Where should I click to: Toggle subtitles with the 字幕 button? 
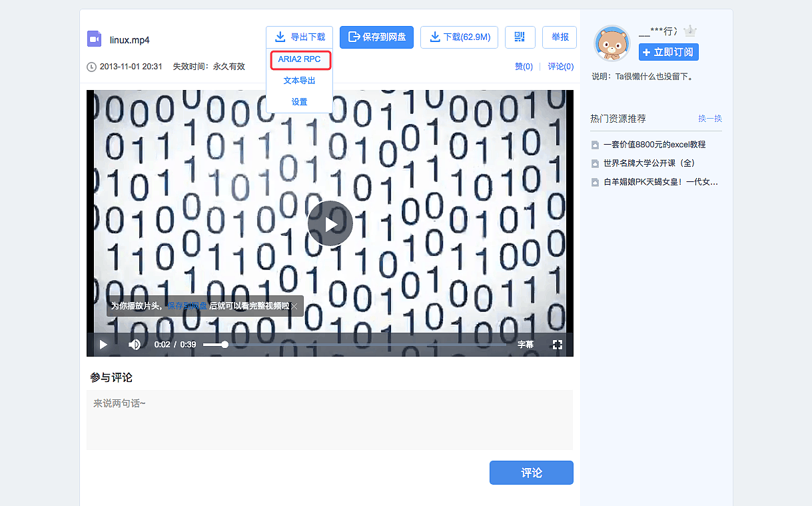coord(526,345)
